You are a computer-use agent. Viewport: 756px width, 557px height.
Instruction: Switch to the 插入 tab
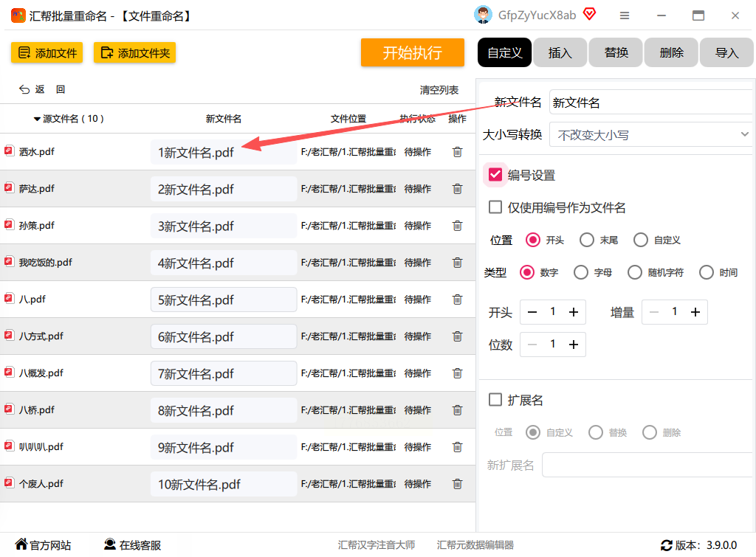(560, 52)
